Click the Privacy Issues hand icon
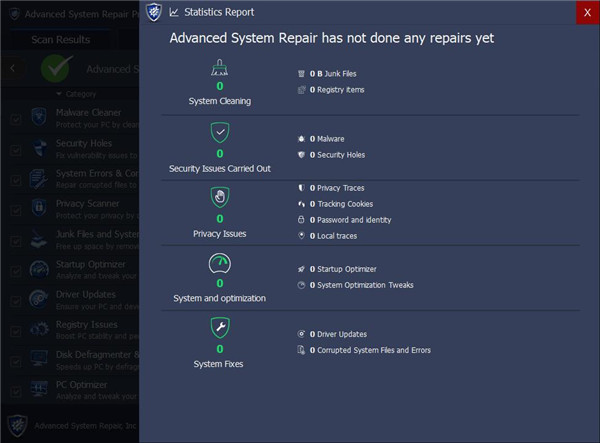This screenshot has height=443, width=600. point(220,197)
